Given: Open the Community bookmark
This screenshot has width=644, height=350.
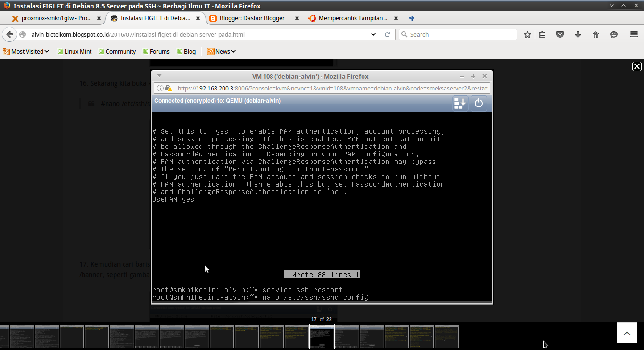Looking at the screenshot, I should tap(117, 51).
